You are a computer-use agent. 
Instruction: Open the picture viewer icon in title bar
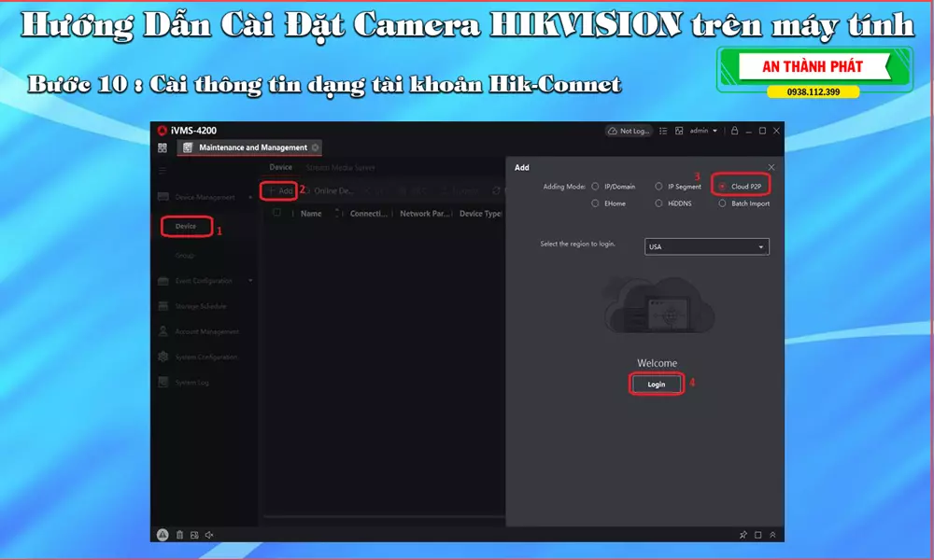pyautogui.click(x=679, y=131)
